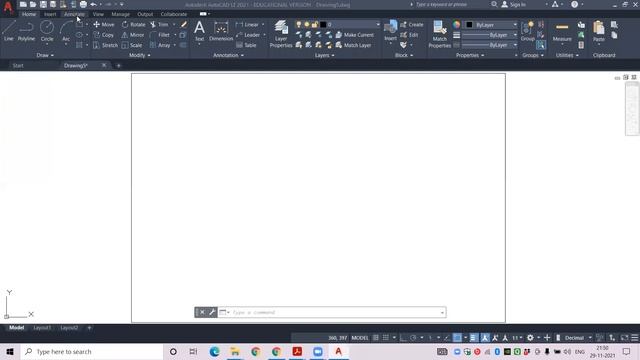640x360 pixels.
Task: Click the Measure tool
Action: 562,32
